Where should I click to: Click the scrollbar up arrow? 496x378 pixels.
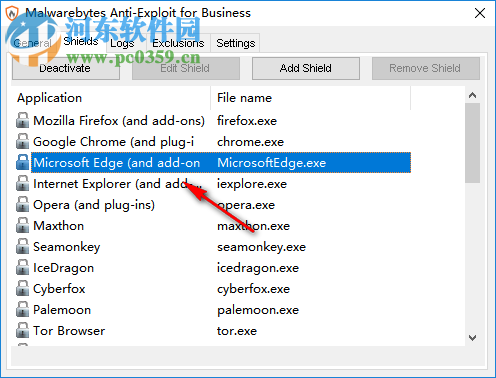(472, 95)
